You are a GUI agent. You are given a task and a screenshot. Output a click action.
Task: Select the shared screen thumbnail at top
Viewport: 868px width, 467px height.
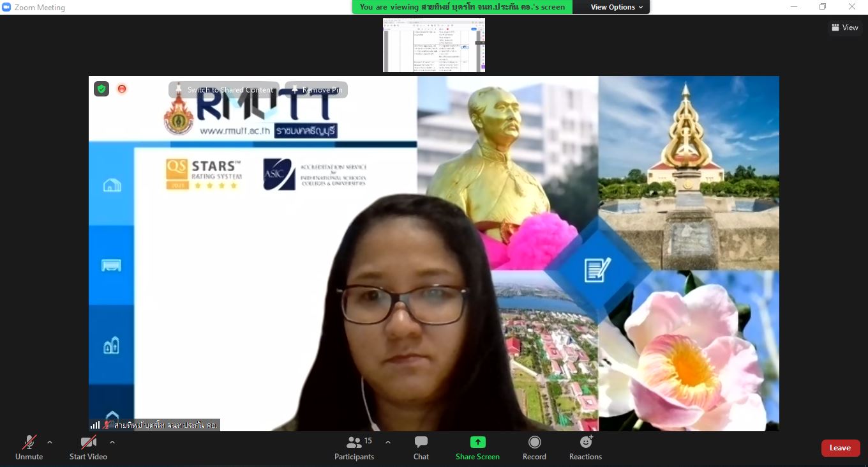tap(434, 45)
